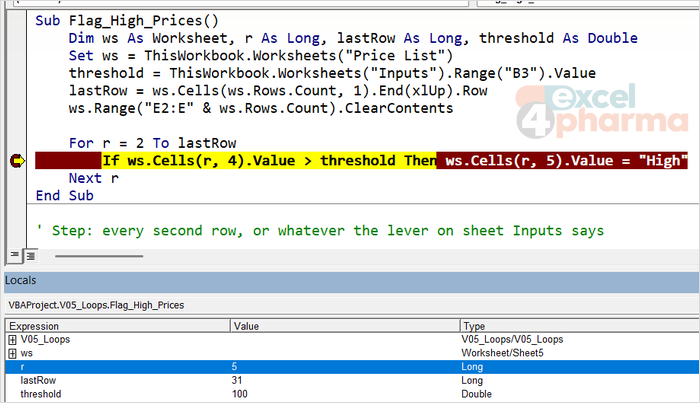Click Worksheet/Sheet5 type cell
The image size is (700, 403).
click(502, 353)
